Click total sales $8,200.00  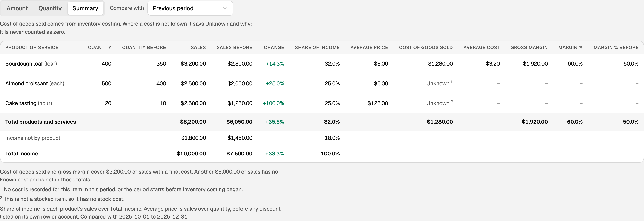pyautogui.click(x=193, y=122)
